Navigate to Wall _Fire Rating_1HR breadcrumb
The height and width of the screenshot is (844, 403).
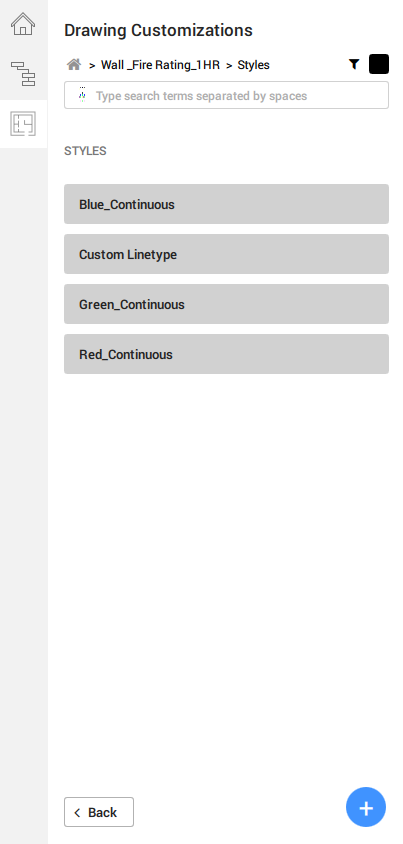pos(160,65)
